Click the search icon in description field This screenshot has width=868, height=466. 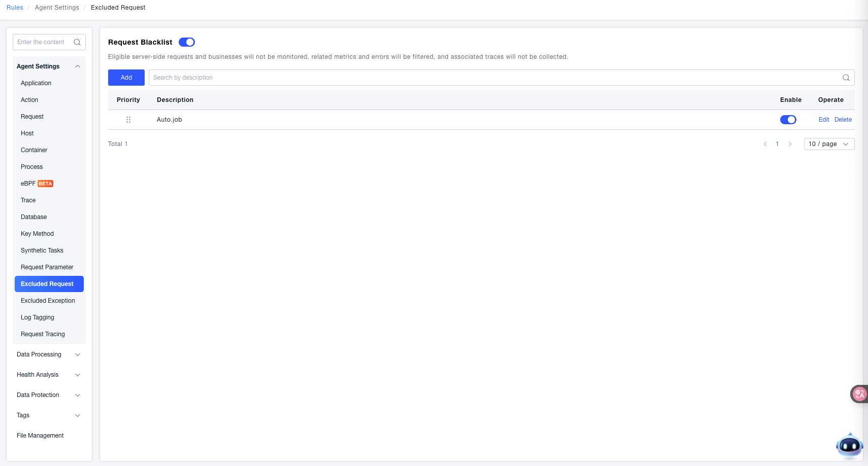pos(846,78)
